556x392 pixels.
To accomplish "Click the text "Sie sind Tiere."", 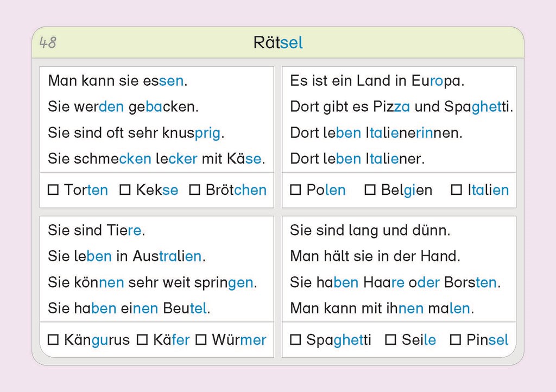I will pos(96,230).
